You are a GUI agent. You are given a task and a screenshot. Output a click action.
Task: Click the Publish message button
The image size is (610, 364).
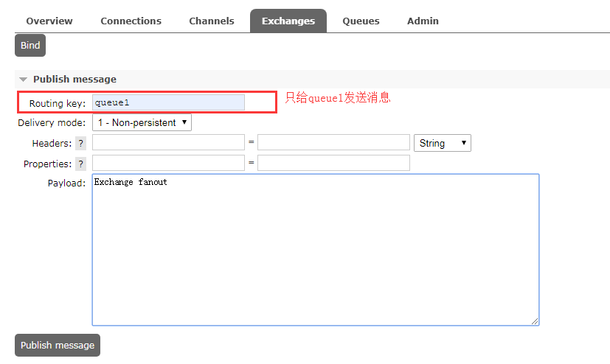pos(58,345)
